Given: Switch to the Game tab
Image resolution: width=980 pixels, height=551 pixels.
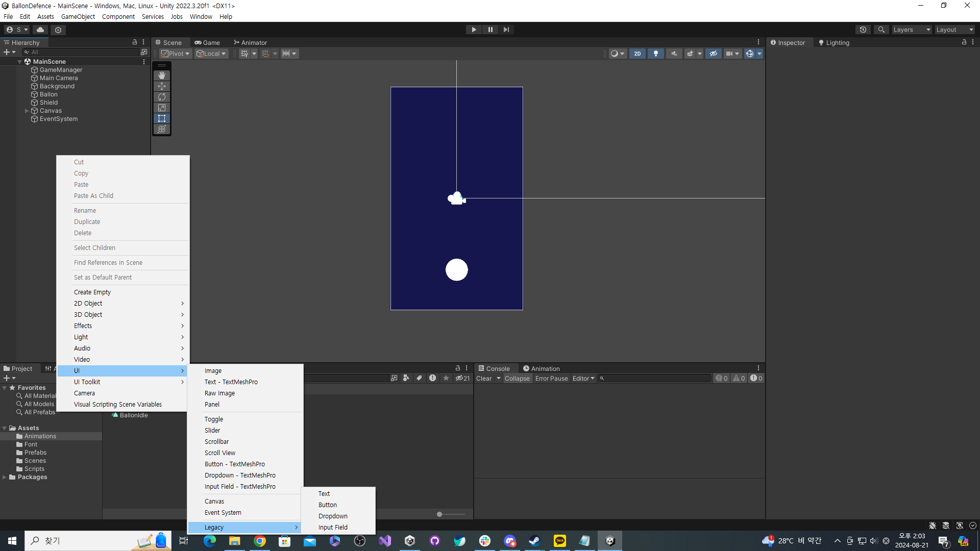Looking at the screenshot, I should pos(207,43).
